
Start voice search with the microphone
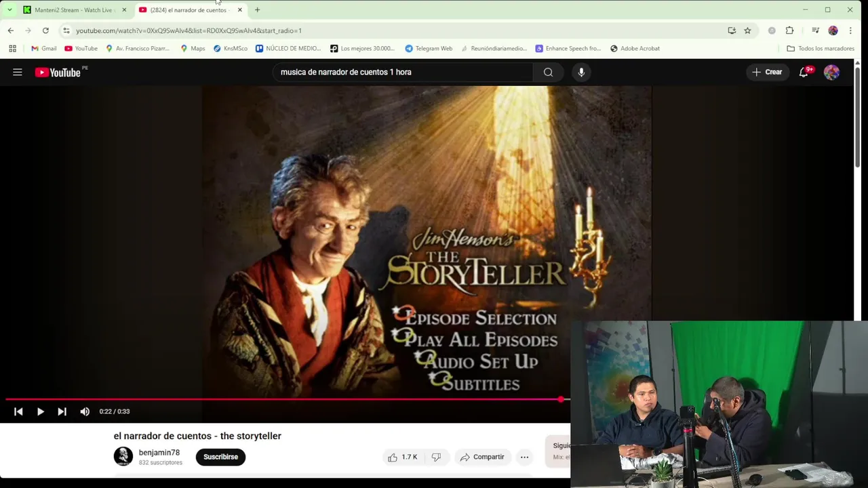click(581, 72)
